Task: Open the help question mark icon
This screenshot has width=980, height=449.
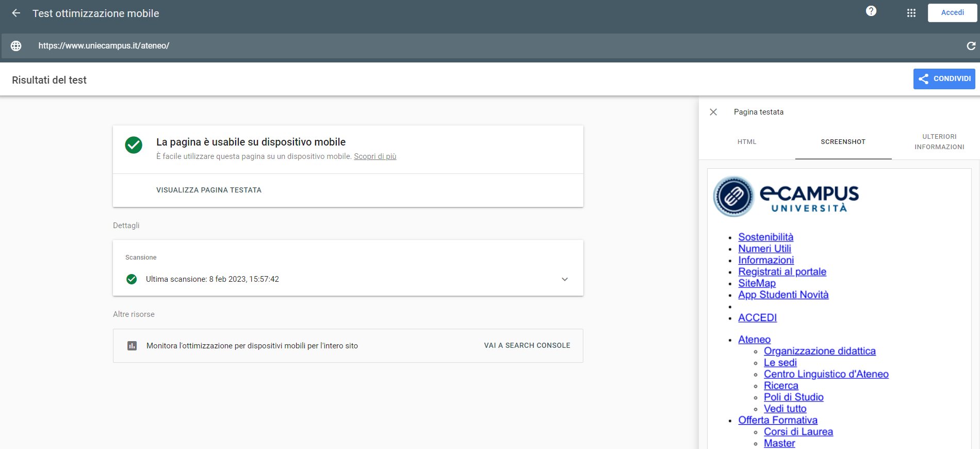Action: [x=871, y=11]
